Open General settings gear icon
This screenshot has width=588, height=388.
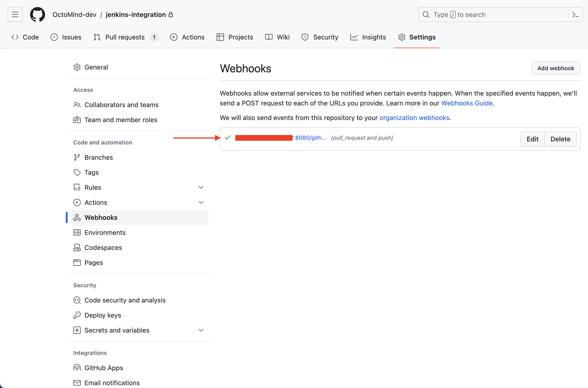click(77, 67)
